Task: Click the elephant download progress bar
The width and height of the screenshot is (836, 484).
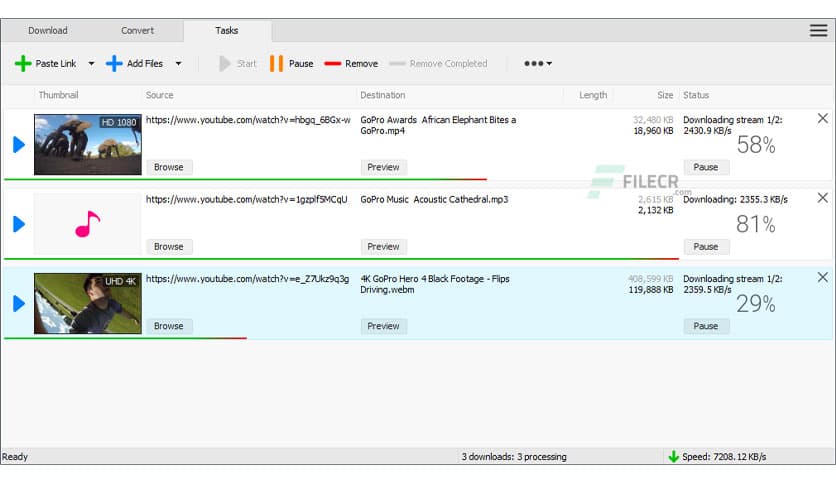Action: tap(245, 179)
